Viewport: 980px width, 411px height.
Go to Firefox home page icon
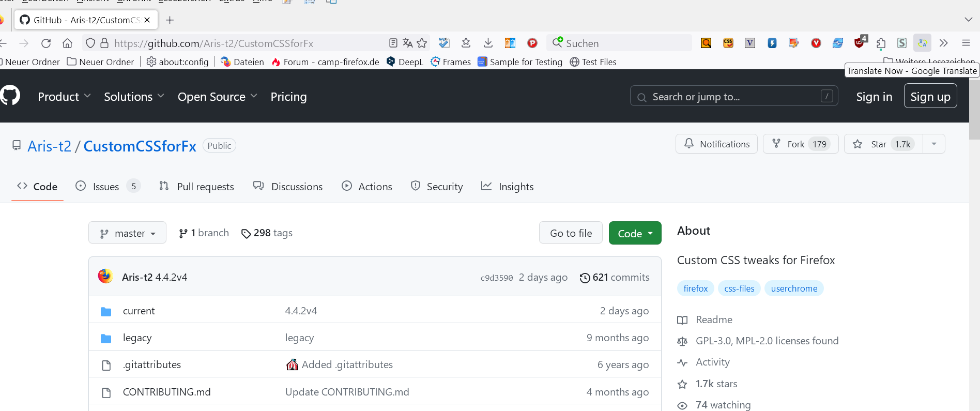(x=67, y=43)
